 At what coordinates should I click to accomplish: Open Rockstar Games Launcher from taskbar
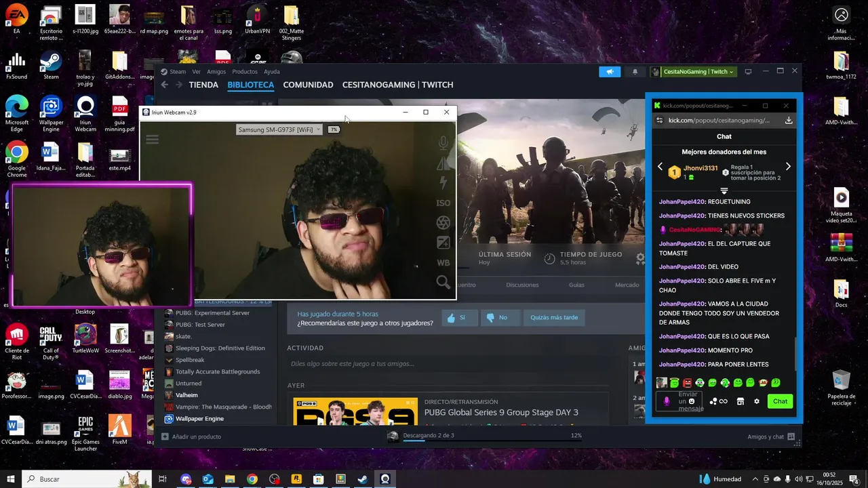(x=296, y=479)
